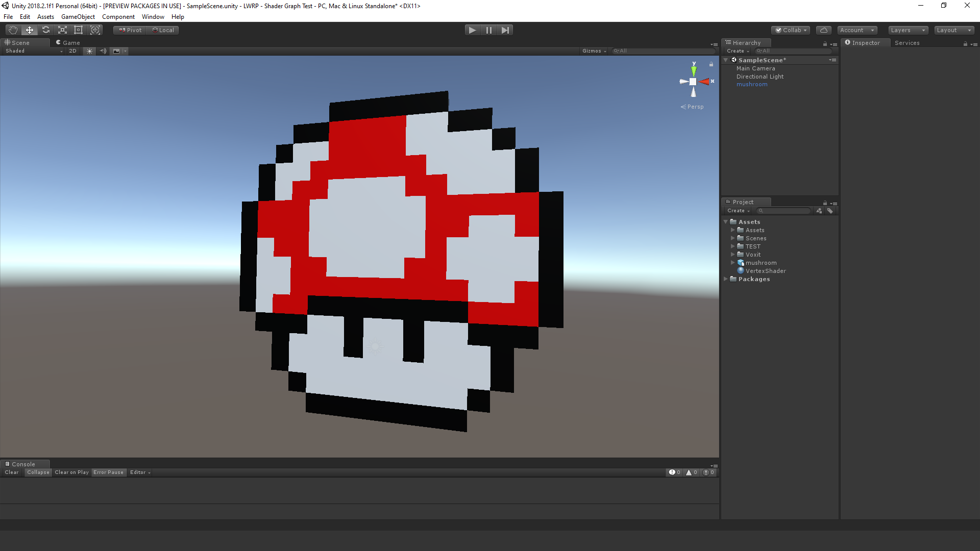The height and width of the screenshot is (551, 980).
Task: Open the Hierarchy tab
Action: [746, 43]
